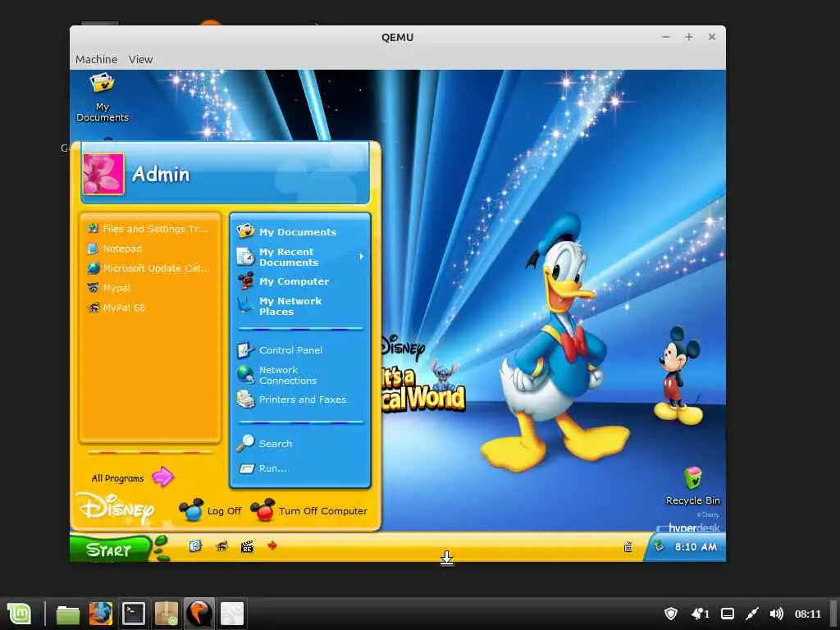Open Notepad from Start menu
The width and height of the screenshot is (840, 630).
coord(115,249)
